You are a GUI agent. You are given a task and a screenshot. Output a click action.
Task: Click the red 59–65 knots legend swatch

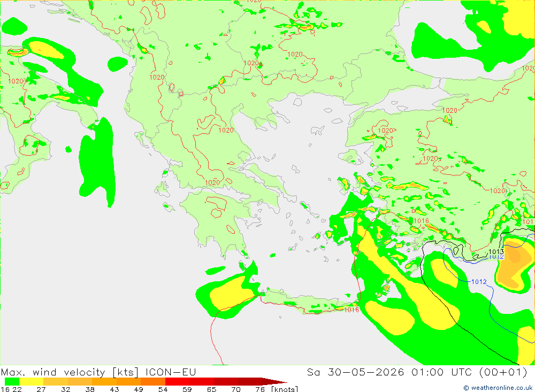coord(202,381)
